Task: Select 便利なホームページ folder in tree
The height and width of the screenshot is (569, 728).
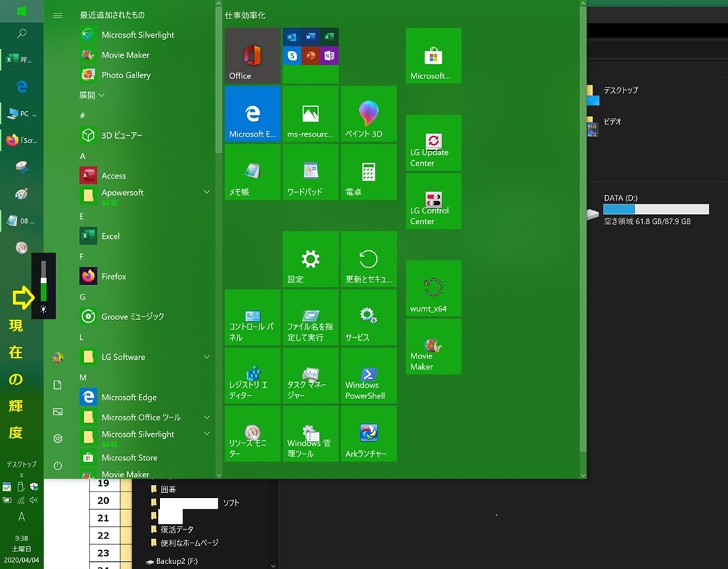Action: pyautogui.click(x=189, y=543)
